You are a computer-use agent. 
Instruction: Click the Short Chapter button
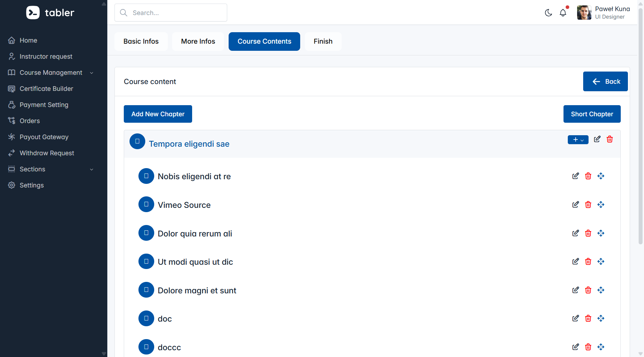point(592,114)
